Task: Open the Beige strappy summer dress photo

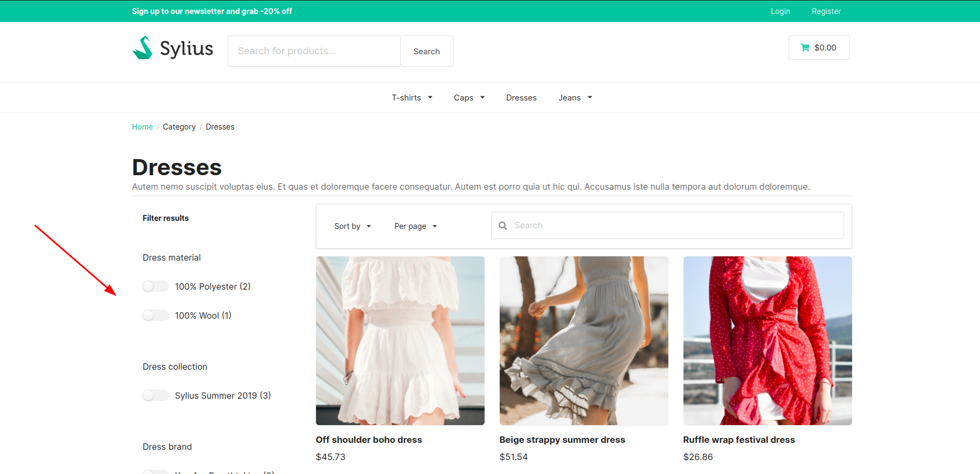Action: coord(583,341)
